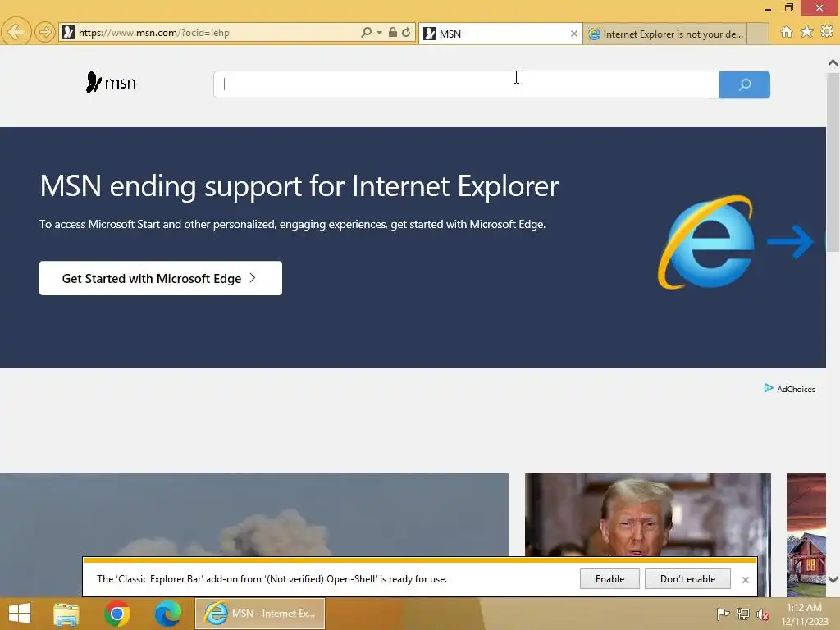
Task: Click the Home icon in IE toolbar
Action: (786, 32)
